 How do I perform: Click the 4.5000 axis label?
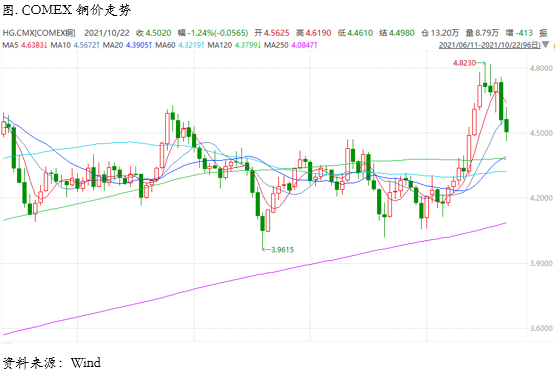point(541,133)
